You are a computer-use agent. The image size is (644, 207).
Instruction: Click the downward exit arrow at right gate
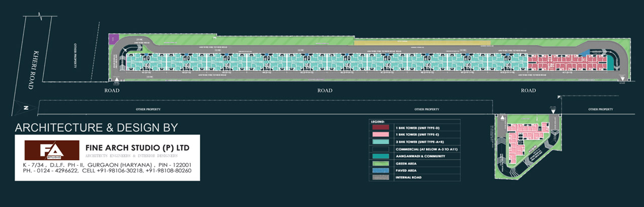(622, 78)
